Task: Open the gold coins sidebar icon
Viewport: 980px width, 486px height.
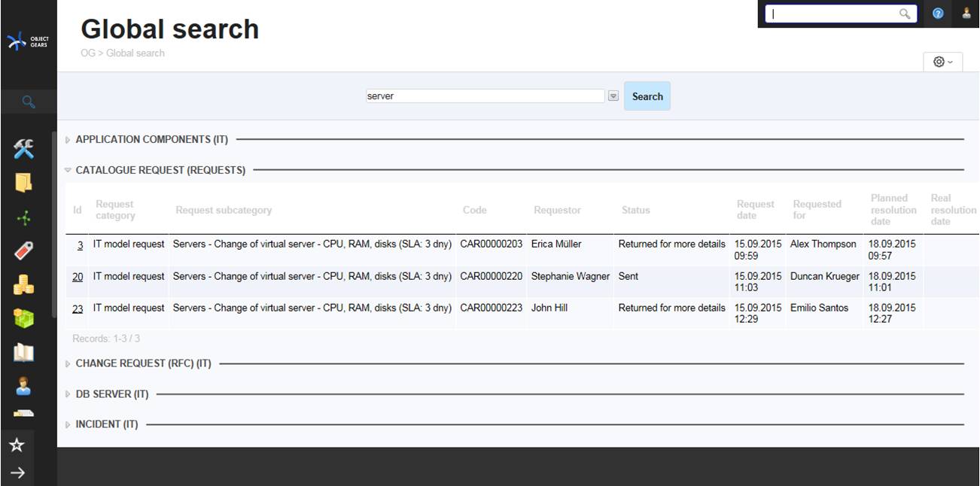Action: pos(24,284)
